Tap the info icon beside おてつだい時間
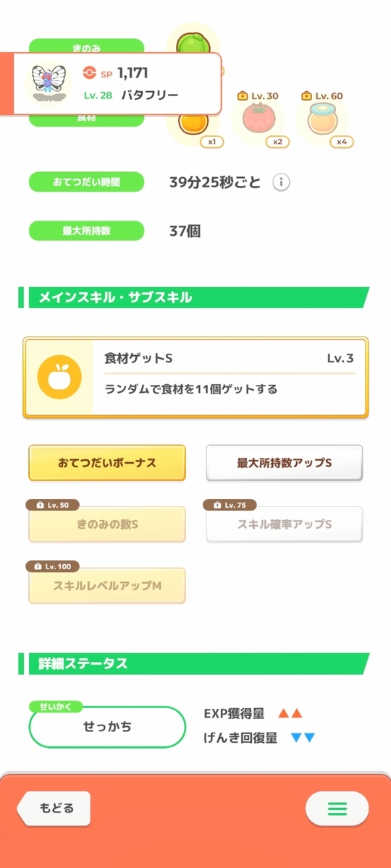This screenshot has width=391, height=868. (281, 182)
